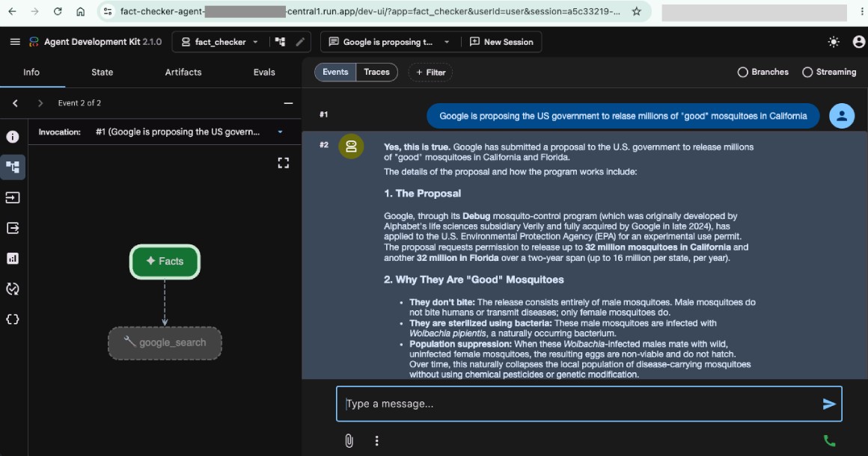Select the Facts agent node
Viewport: 868px width, 456px height.
click(165, 262)
